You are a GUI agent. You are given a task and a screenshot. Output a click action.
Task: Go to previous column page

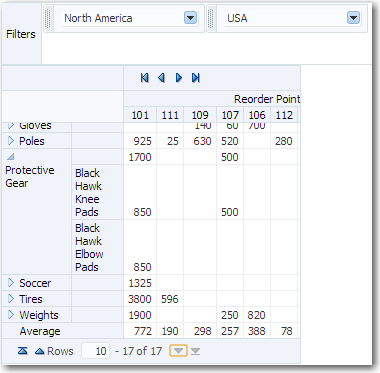[162, 78]
